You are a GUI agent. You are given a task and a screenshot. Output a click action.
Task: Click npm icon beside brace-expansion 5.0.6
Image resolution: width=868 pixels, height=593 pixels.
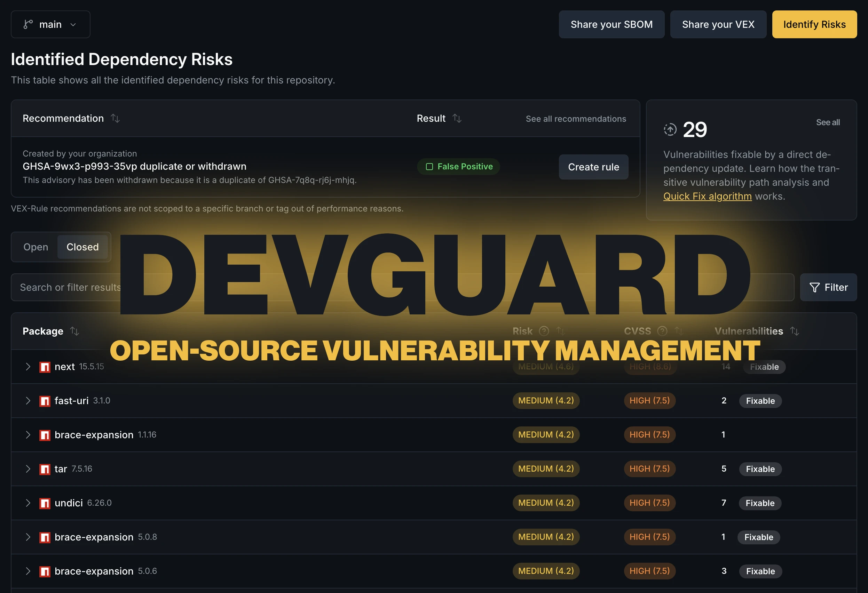45,571
